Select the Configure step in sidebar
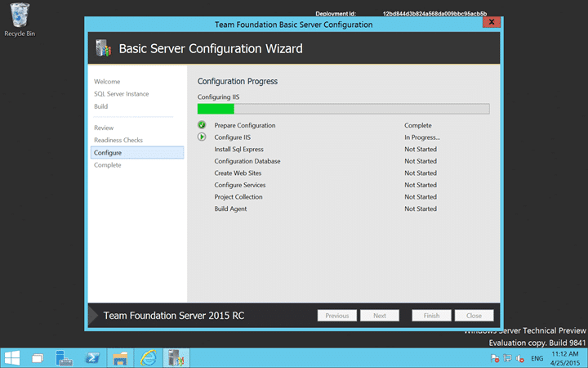 tap(137, 152)
